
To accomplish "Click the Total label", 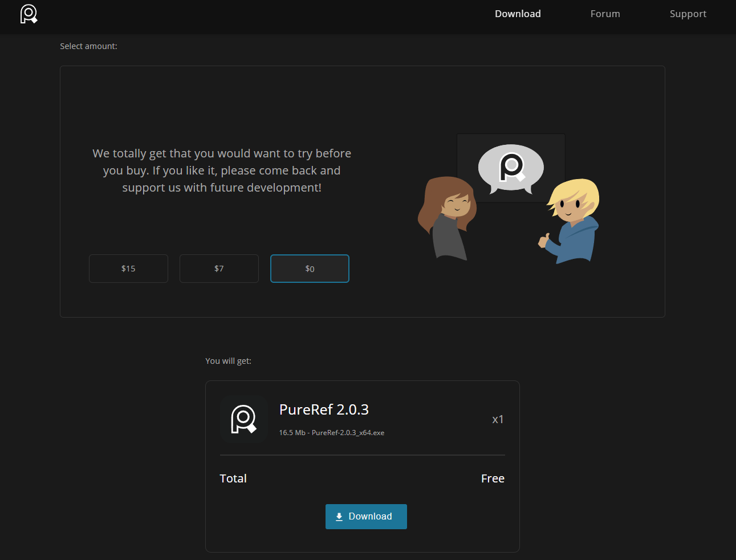I will tap(233, 478).
